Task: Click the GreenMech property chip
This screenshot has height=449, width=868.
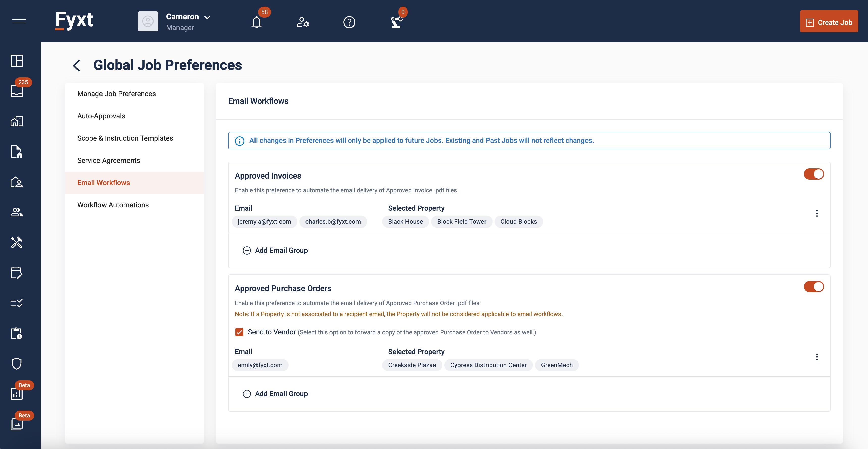Action: pyautogui.click(x=557, y=365)
